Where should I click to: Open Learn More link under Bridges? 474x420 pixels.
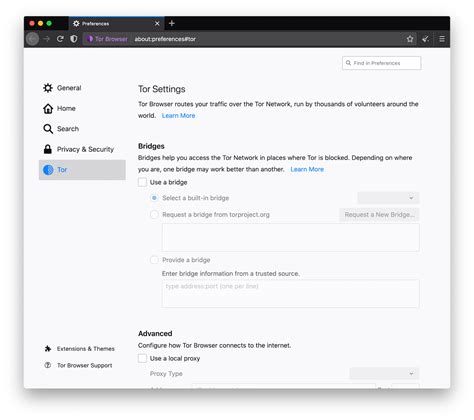coord(307,169)
